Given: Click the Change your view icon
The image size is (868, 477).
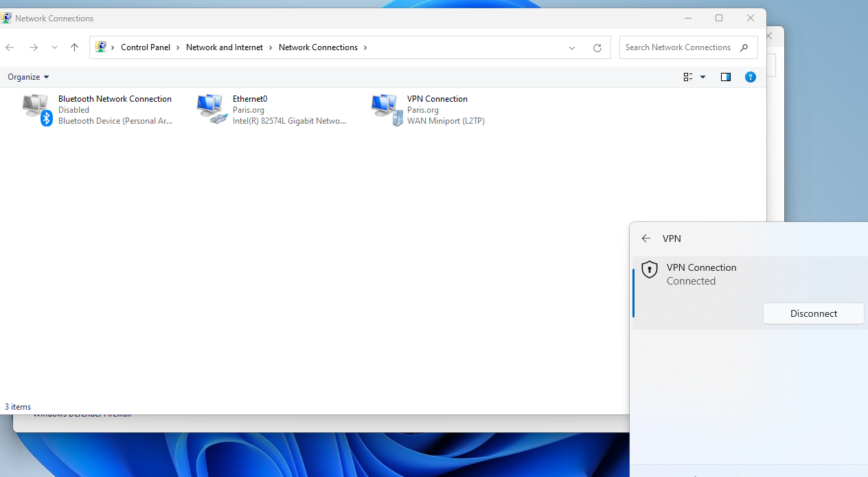Looking at the screenshot, I should (x=688, y=77).
